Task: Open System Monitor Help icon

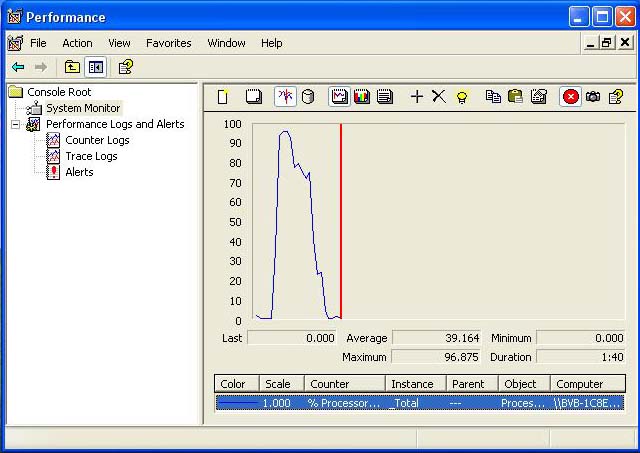Action: coord(616,97)
